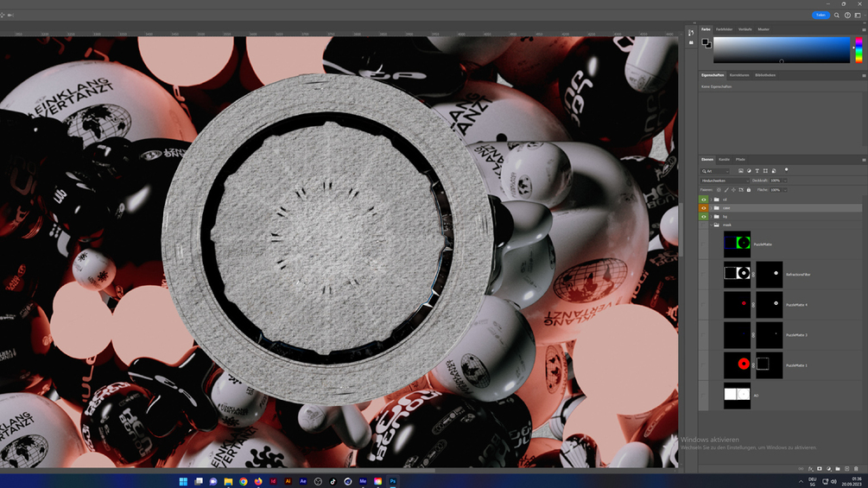Image resolution: width=868 pixels, height=488 pixels.
Task: Hide the bg layer group
Action: tap(704, 216)
